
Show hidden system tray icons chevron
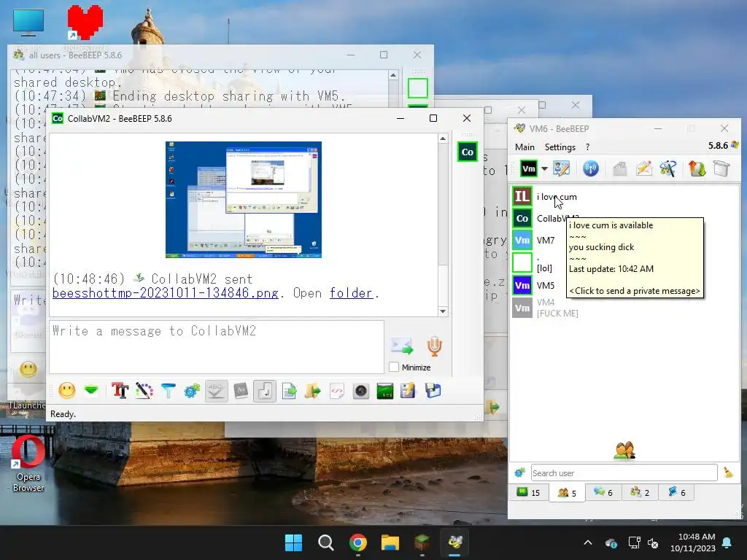[x=588, y=542]
